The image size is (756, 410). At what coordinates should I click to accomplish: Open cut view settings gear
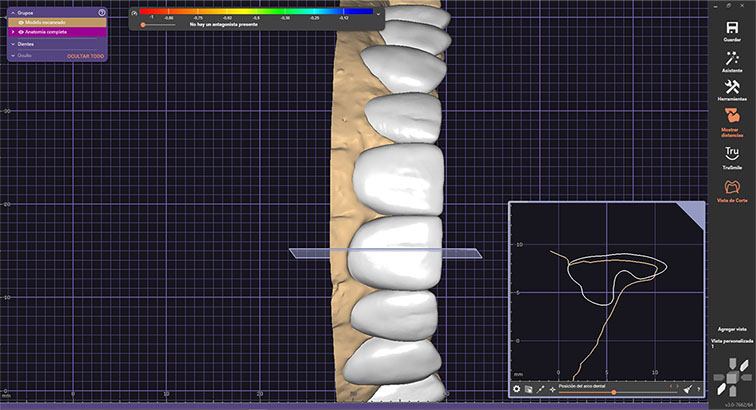[517, 388]
